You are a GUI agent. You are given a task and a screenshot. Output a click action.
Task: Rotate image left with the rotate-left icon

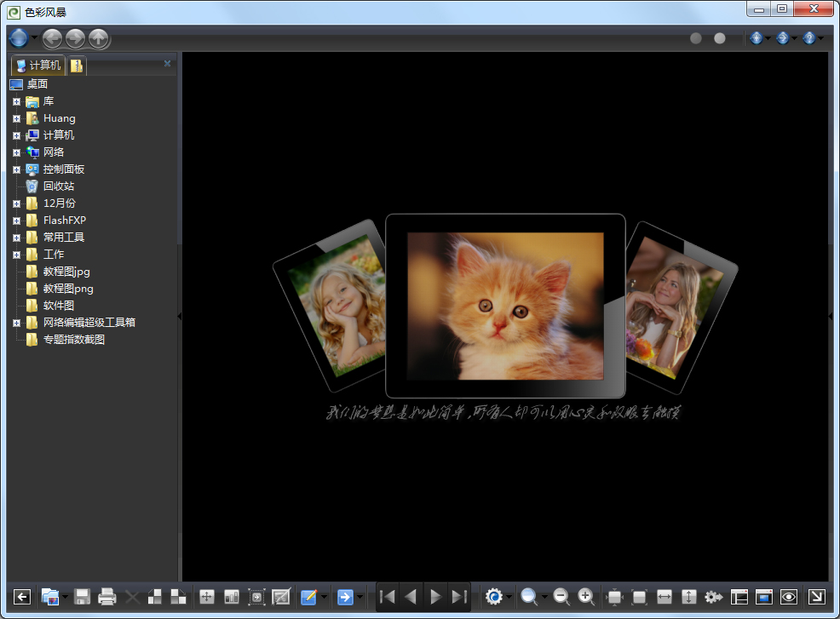pyautogui.click(x=155, y=597)
